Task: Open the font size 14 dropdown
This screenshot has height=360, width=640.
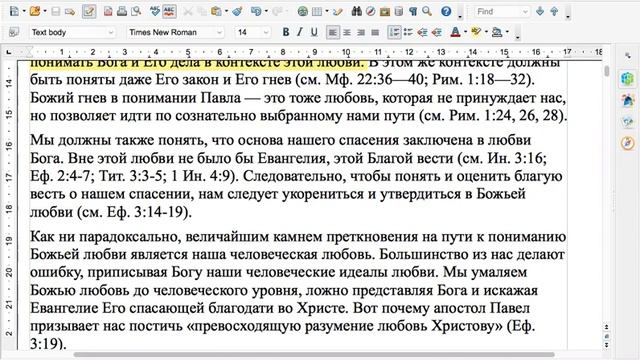Action: coord(266,32)
